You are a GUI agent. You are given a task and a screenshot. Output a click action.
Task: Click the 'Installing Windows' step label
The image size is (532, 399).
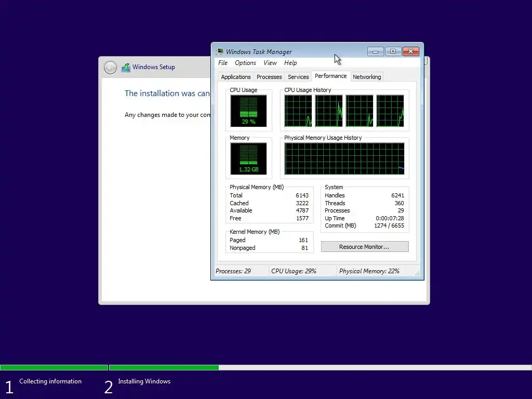click(144, 381)
